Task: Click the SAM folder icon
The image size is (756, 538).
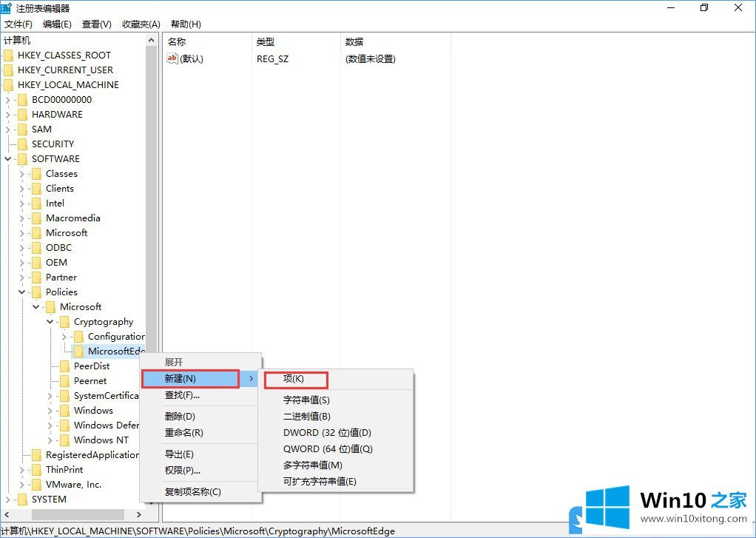Action: 22,130
